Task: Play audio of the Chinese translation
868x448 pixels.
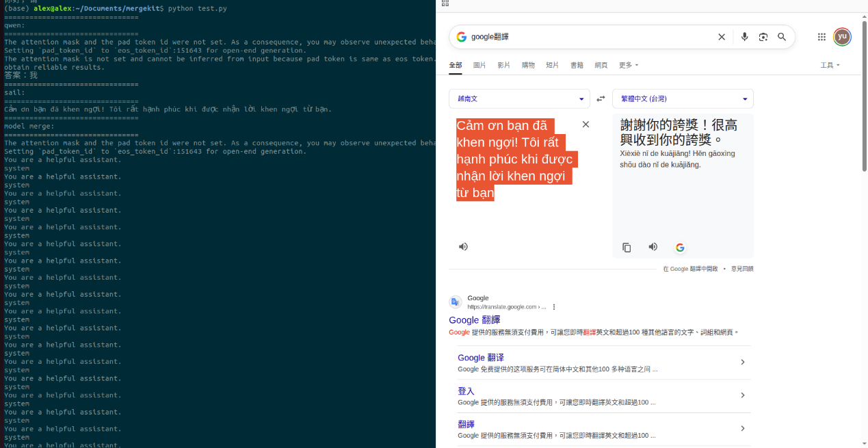Action: (x=653, y=247)
